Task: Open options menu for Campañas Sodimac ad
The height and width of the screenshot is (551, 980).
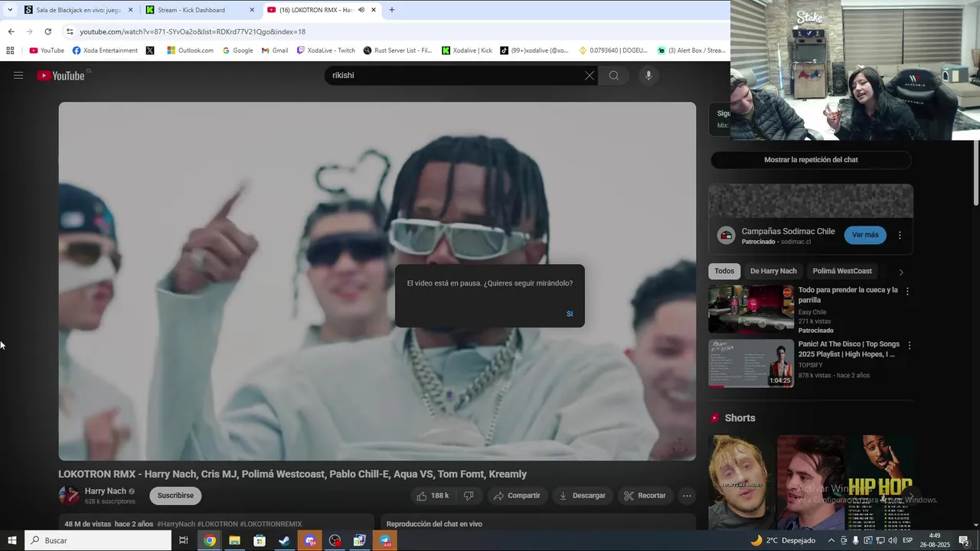Action: point(900,235)
